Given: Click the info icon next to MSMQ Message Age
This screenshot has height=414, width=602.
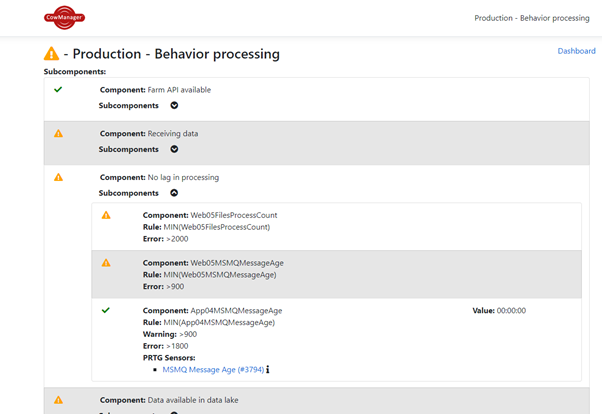Looking at the screenshot, I should tap(267, 370).
